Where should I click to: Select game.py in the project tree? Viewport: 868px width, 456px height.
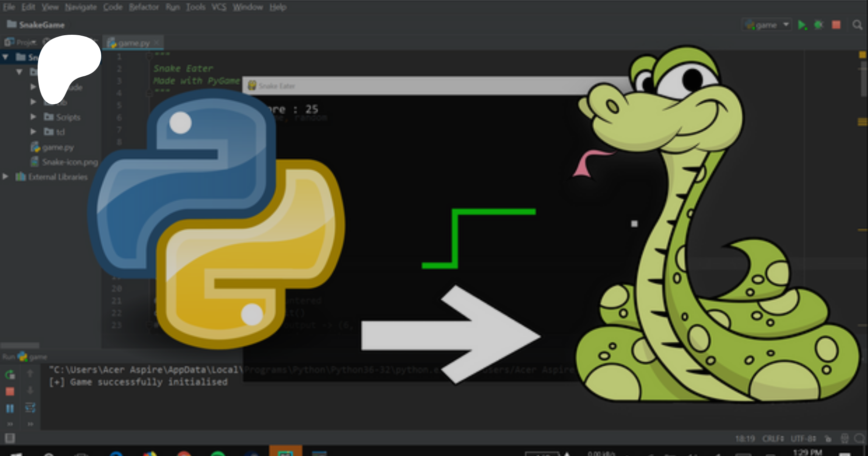pos(58,147)
